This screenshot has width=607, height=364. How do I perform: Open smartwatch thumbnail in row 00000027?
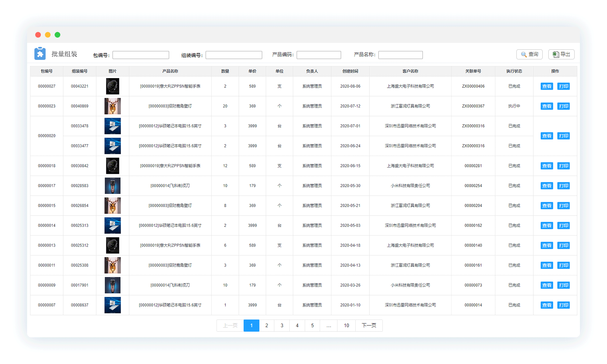coord(112,86)
